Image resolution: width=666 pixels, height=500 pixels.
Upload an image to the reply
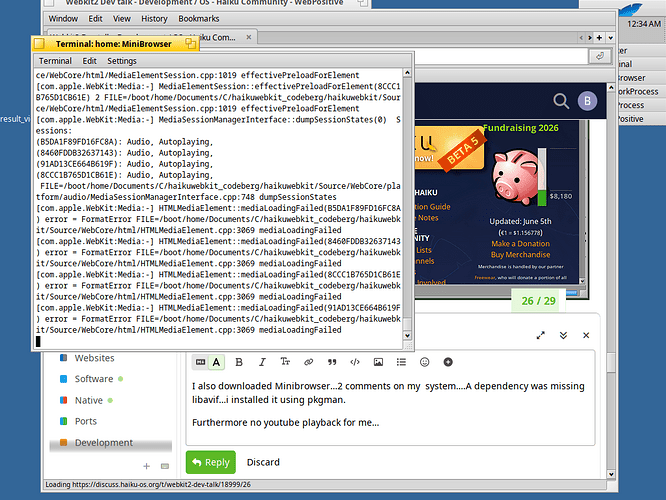(378, 362)
